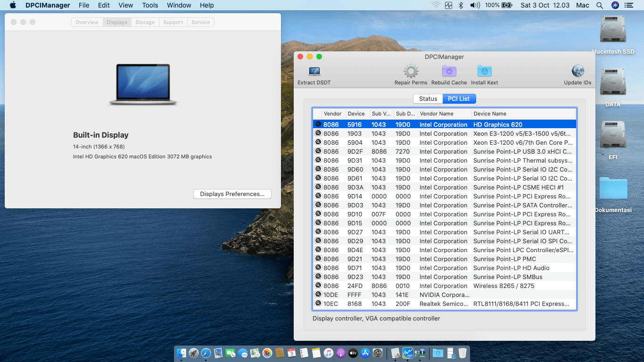Select the PCI List tab

[x=459, y=99]
